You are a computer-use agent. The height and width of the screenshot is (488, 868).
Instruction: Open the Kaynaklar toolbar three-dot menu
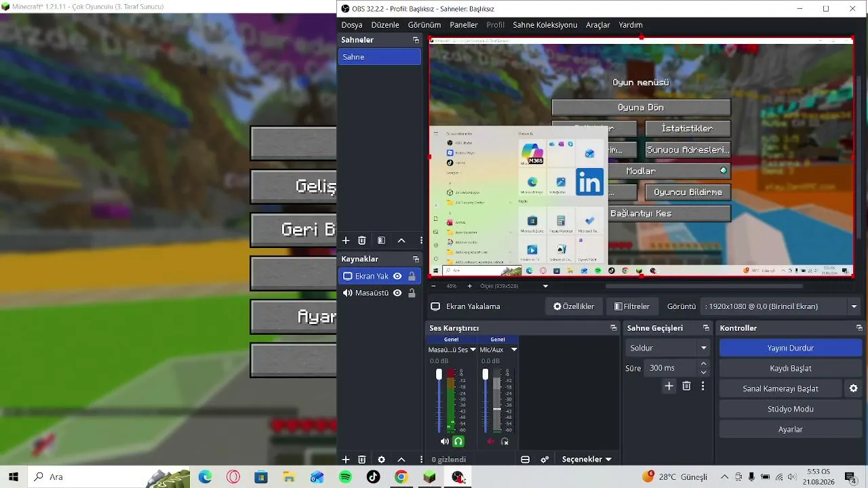point(421,460)
